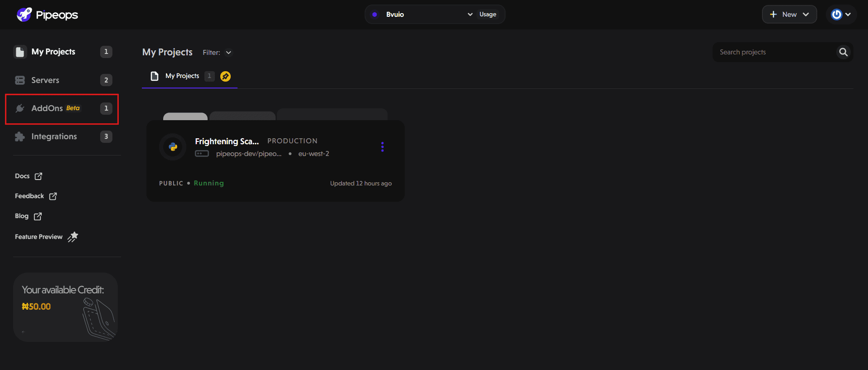Viewport: 868px width, 370px height.
Task: Open the Integrations sidebar section
Action: pos(63,136)
